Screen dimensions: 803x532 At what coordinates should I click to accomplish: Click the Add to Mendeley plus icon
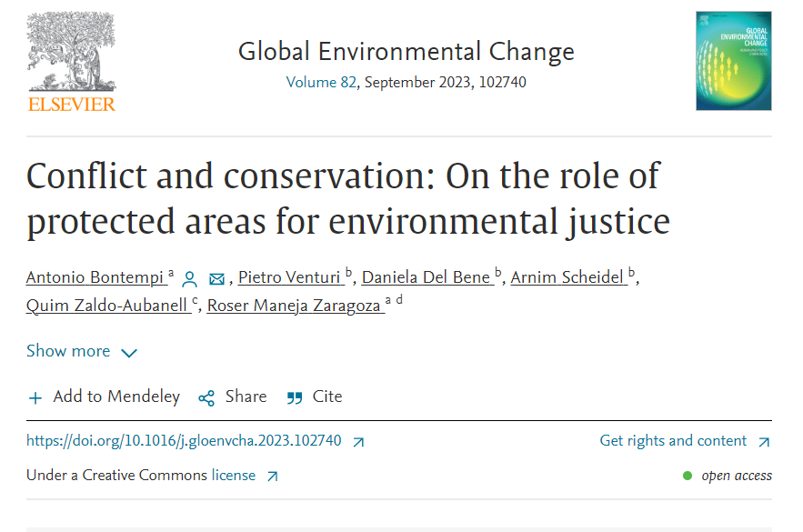(x=35, y=397)
